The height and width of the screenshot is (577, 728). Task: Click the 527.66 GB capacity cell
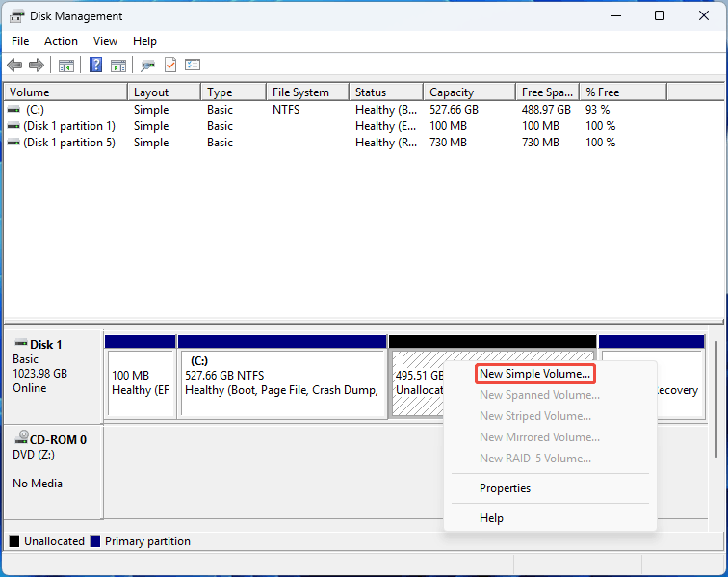pos(454,110)
